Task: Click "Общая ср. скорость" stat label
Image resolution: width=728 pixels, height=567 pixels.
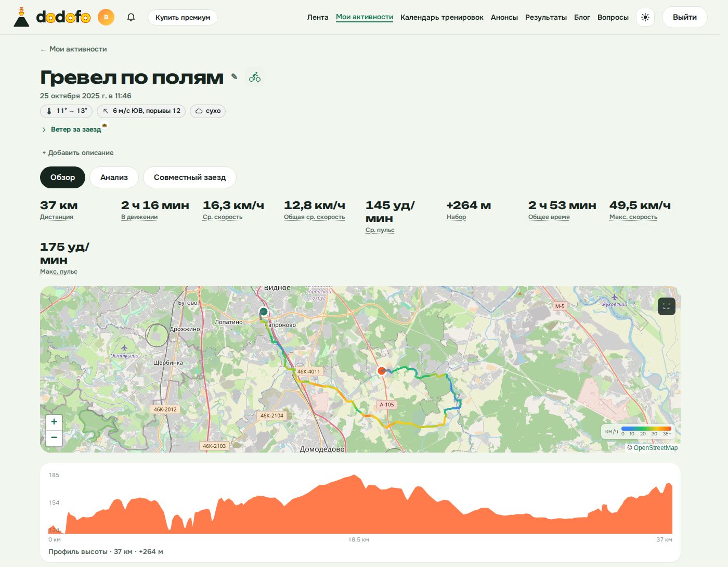Action: (x=315, y=217)
